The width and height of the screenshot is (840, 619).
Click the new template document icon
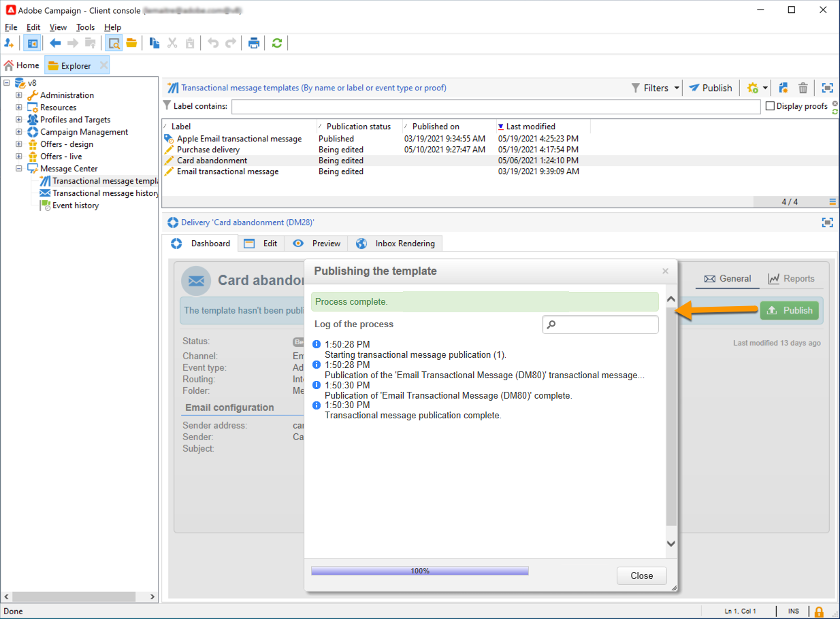[783, 88]
